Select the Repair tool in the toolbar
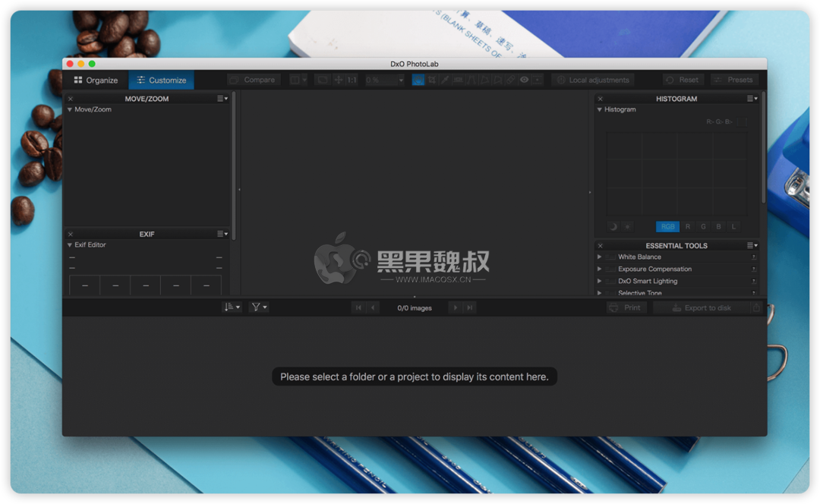This screenshot has height=504, width=820. pos(510,79)
